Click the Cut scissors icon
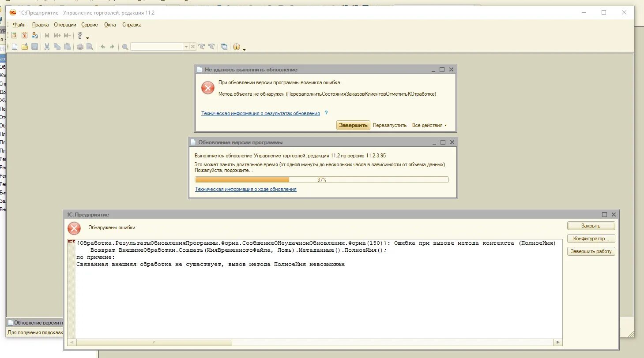 (x=47, y=47)
